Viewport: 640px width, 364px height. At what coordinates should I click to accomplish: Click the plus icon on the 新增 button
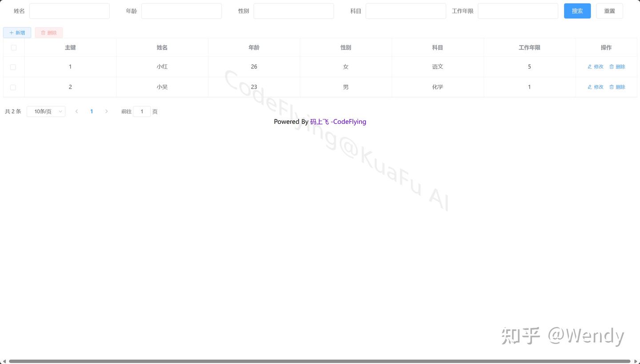[11, 32]
